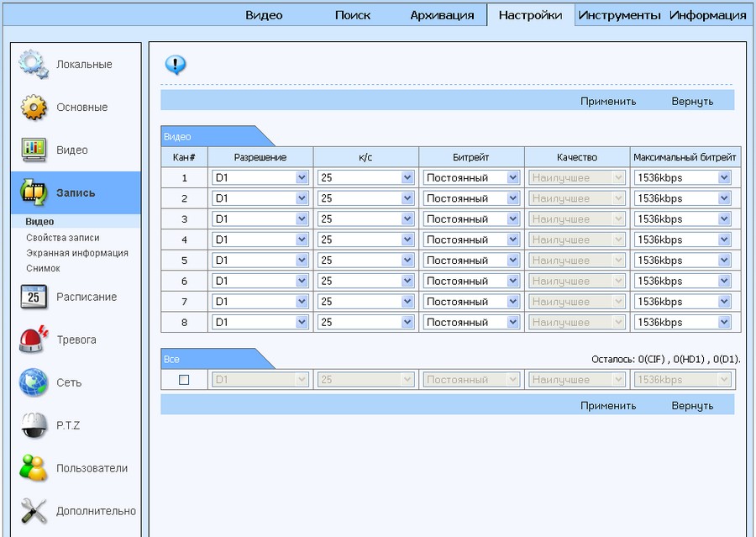Open the Пользователи users icon

click(34, 467)
